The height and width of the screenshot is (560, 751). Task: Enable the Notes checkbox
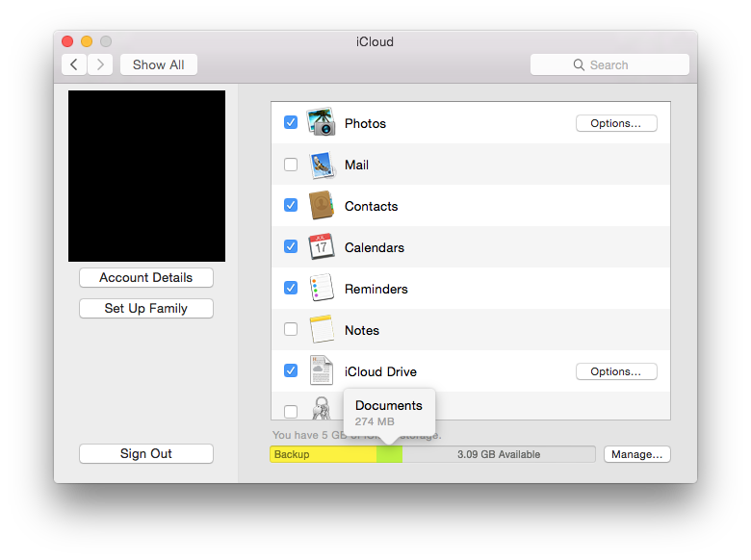pos(291,329)
